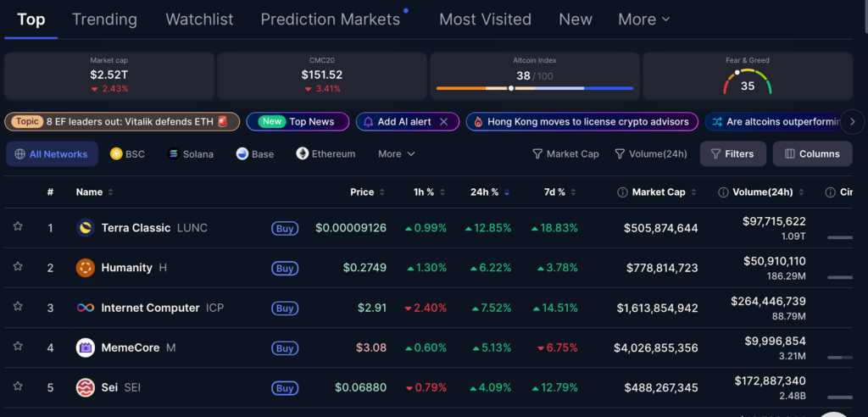The image size is (868, 417).
Task: Click Sei volume $172,887,340
Action: pyautogui.click(x=770, y=381)
